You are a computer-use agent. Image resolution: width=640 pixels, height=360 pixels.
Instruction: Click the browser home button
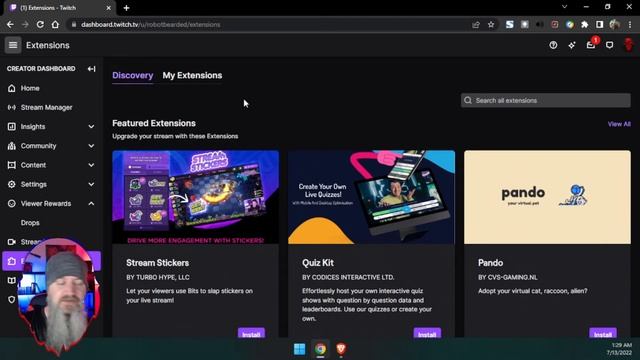point(55,24)
